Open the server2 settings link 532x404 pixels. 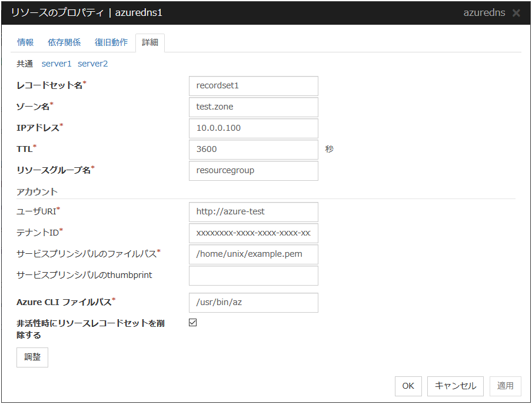[93, 64]
